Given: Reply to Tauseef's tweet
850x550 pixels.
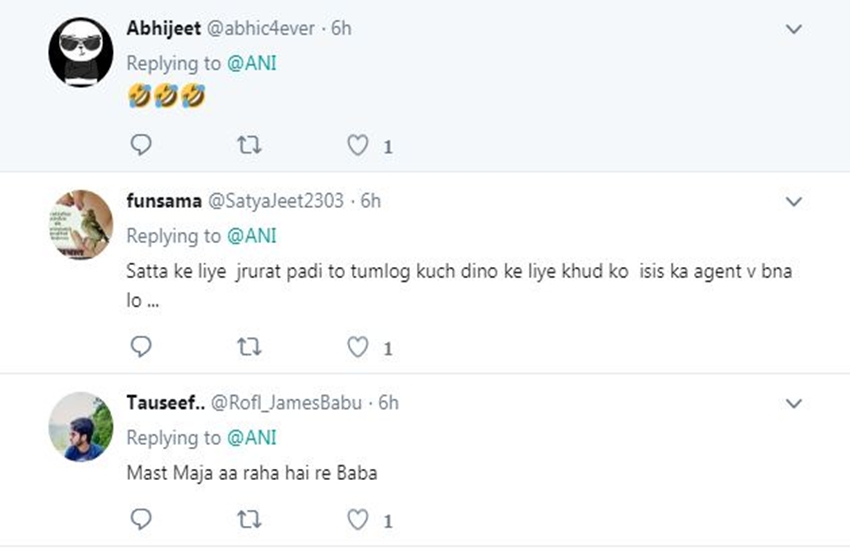Looking at the screenshot, I should (x=142, y=520).
